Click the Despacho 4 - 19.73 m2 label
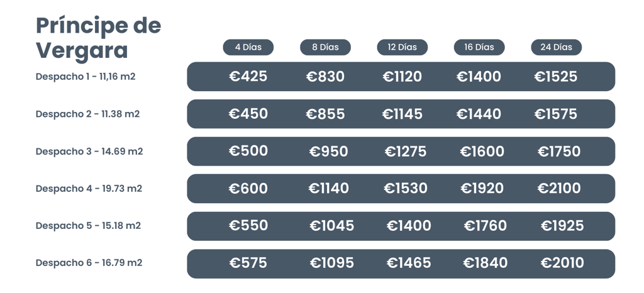644x293 pixels. (89, 189)
